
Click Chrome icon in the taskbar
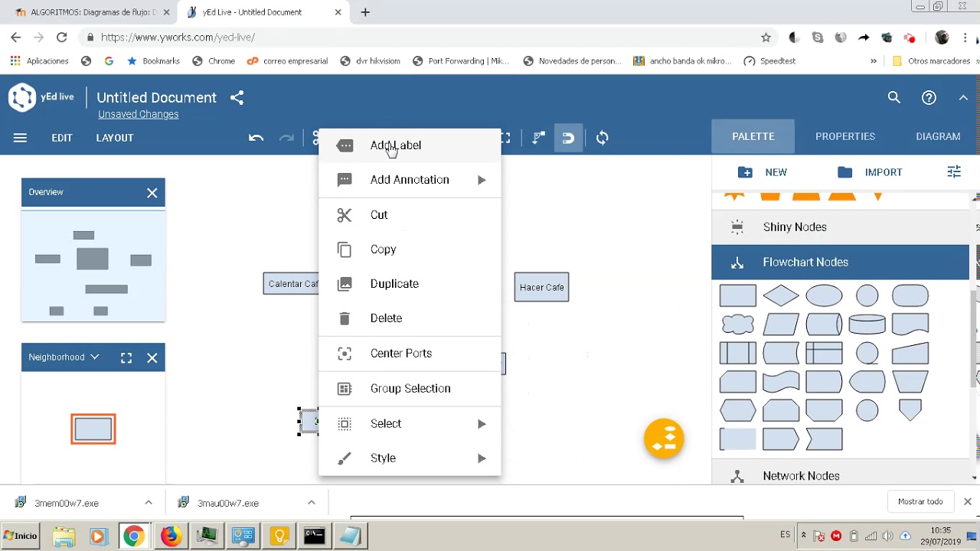[x=133, y=536]
